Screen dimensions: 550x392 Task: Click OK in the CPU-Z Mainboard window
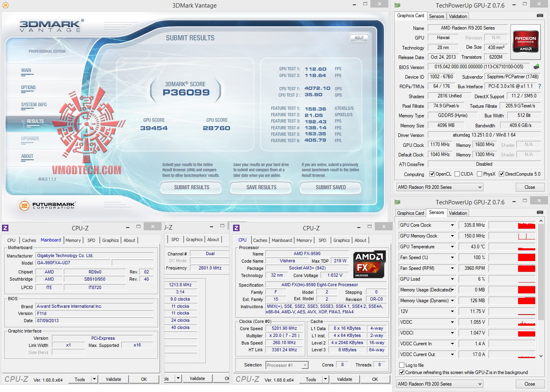[144, 379]
